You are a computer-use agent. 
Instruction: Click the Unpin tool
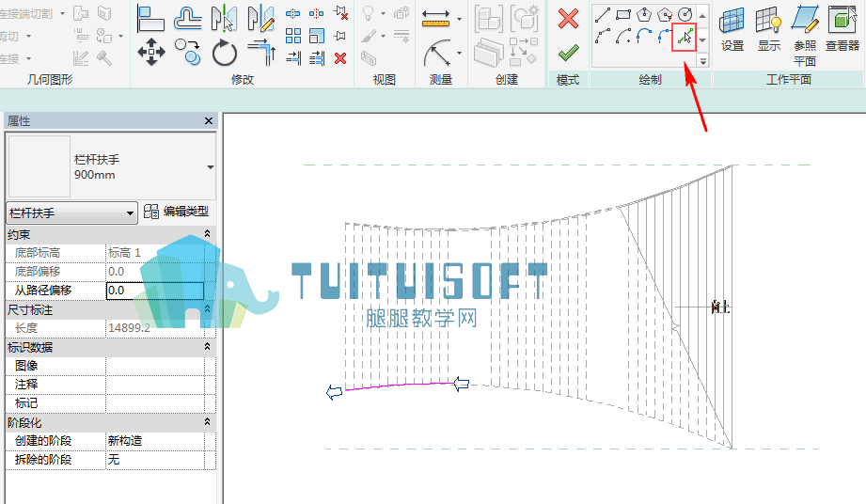pyautogui.click(x=340, y=13)
